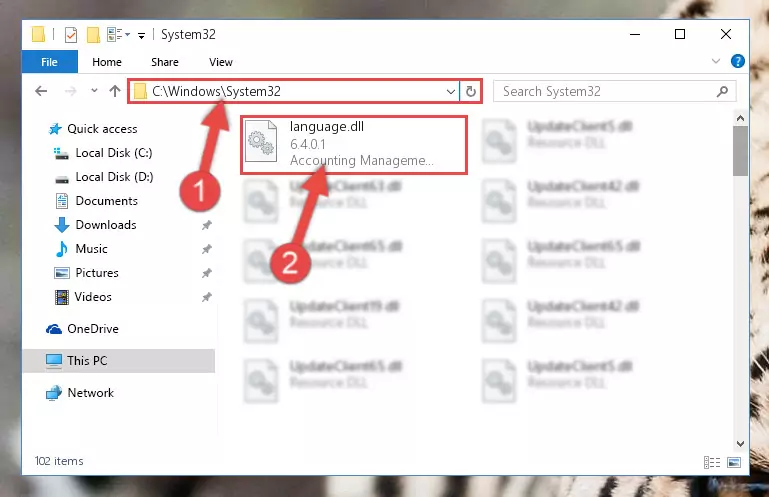The height and width of the screenshot is (497, 769).
Task: Switch to the Home ribbon tab
Action: click(107, 62)
